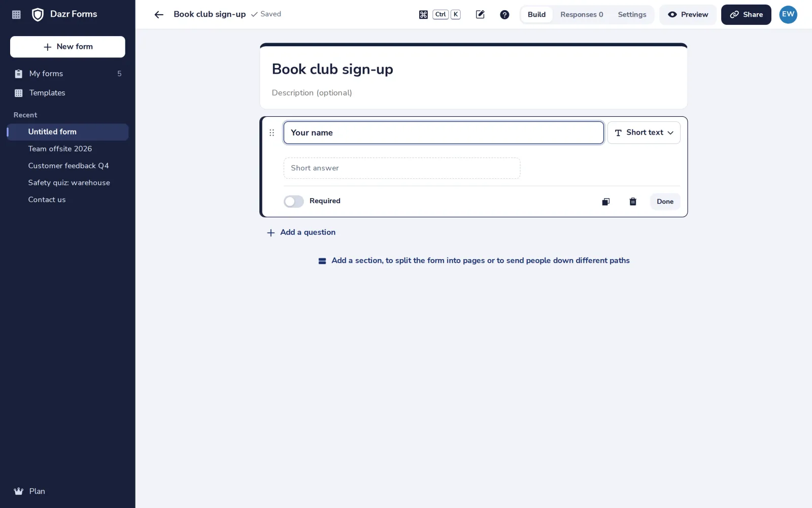Viewport: 812px width, 508px height.
Task: Open the Short text type dropdown
Action: click(x=644, y=133)
